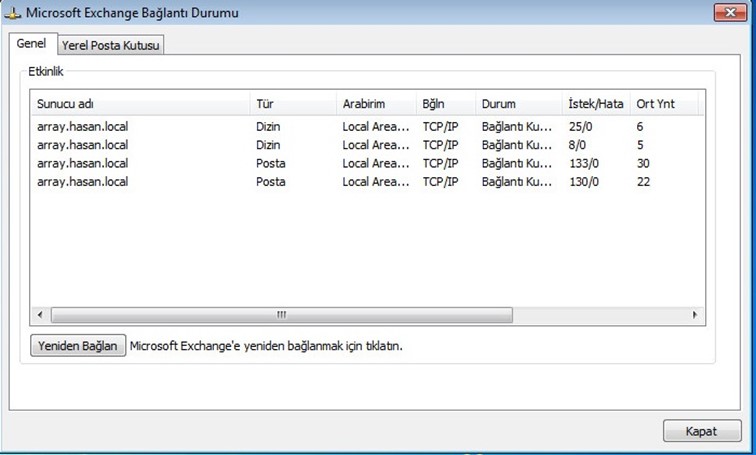The image size is (756, 455).
Task: Click the red X close button
Action: coord(730,12)
